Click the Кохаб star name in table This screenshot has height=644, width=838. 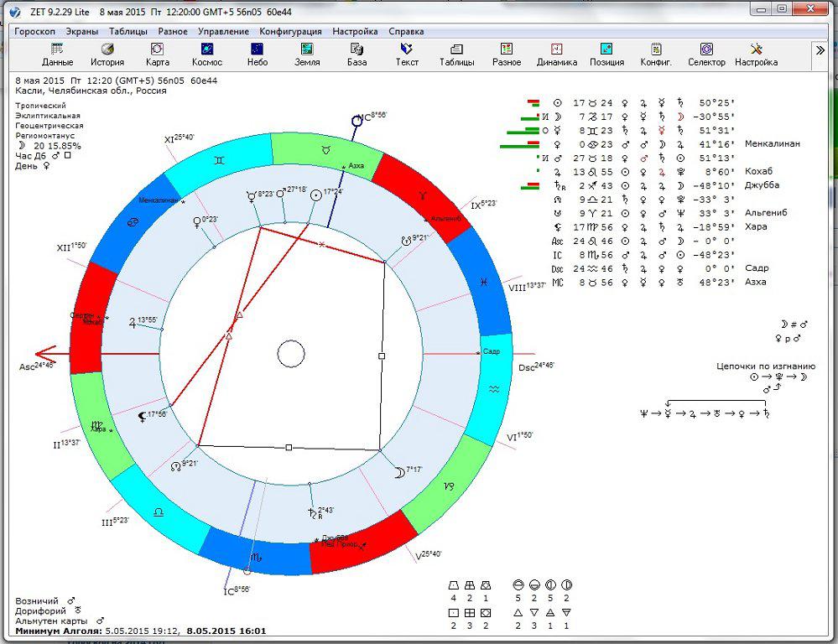point(759,171)
